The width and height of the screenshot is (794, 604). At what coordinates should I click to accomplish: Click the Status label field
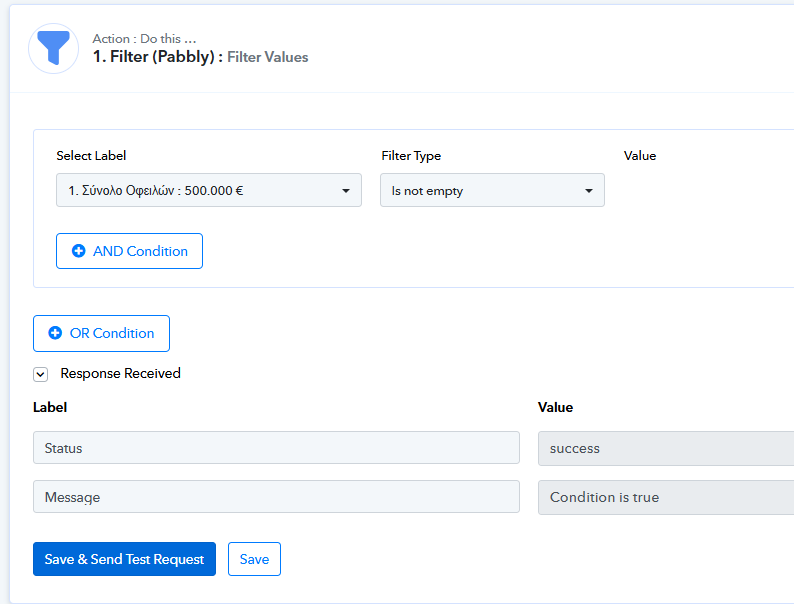point(276,448)
